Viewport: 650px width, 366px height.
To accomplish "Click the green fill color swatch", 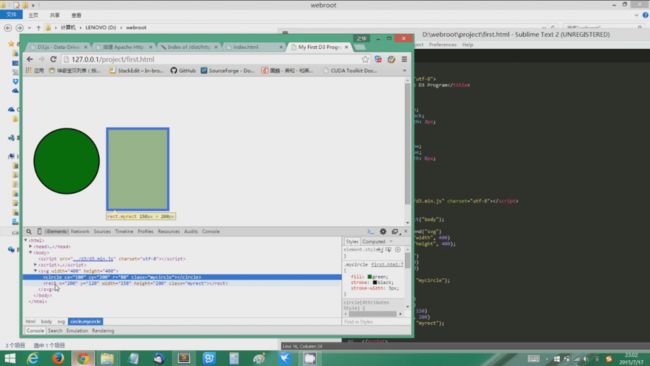I will click(369, 276).
